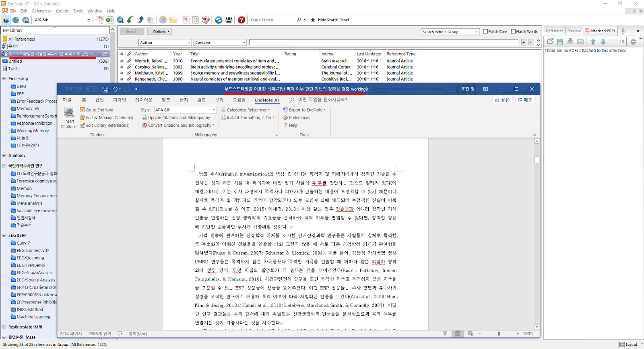Click the Integrated Library & Online Search Mode icon

25,20
